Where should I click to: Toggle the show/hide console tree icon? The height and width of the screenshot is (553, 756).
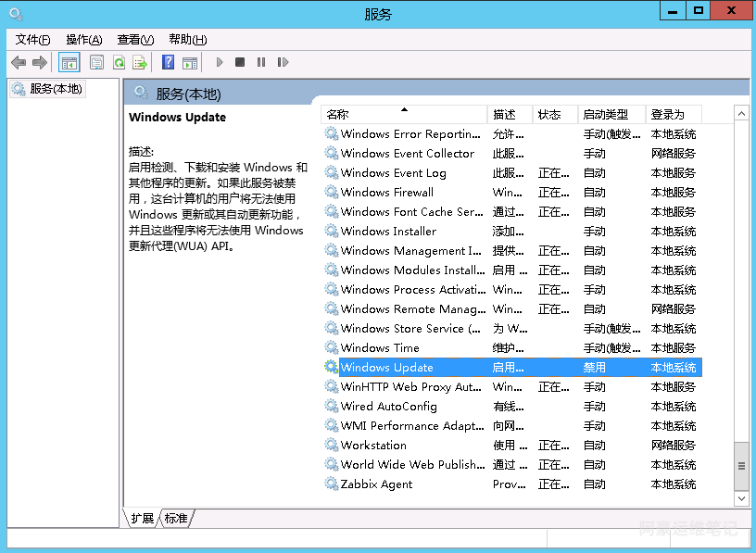click(x=69, y=62)
